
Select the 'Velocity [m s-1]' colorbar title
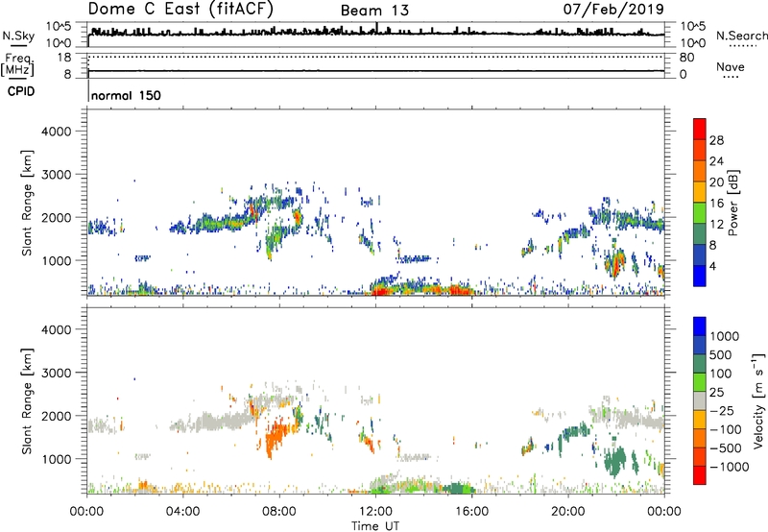(x=758, y=400)
